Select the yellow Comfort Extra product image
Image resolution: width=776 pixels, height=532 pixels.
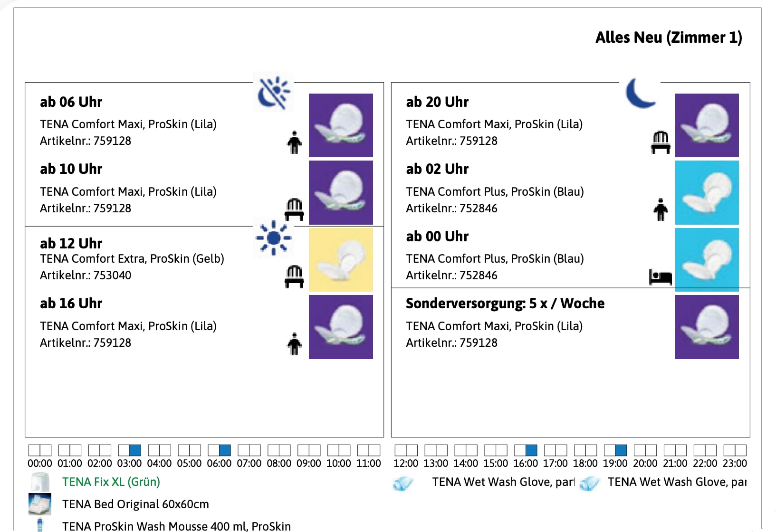[341, 260]
